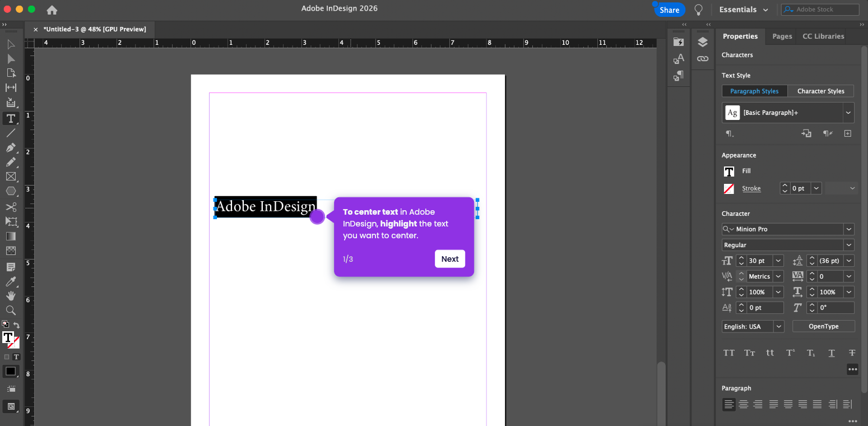Select the Hand tool

(11, 295)
